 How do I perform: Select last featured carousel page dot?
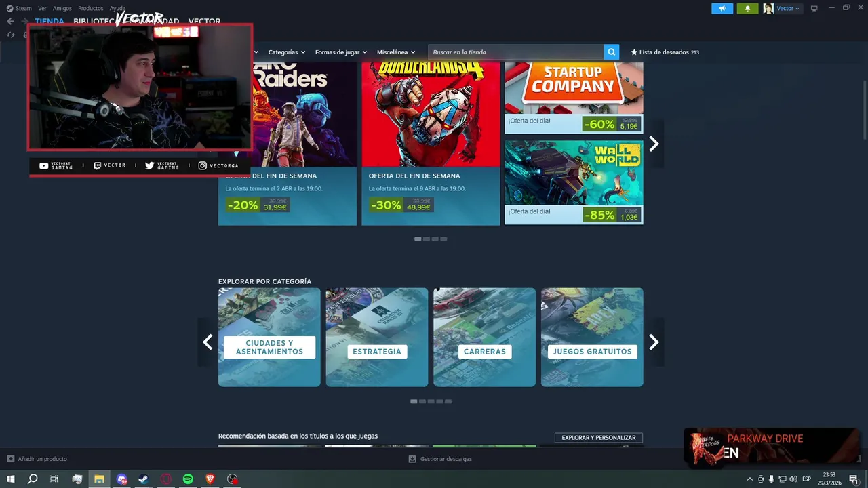(x=443, y=239)
